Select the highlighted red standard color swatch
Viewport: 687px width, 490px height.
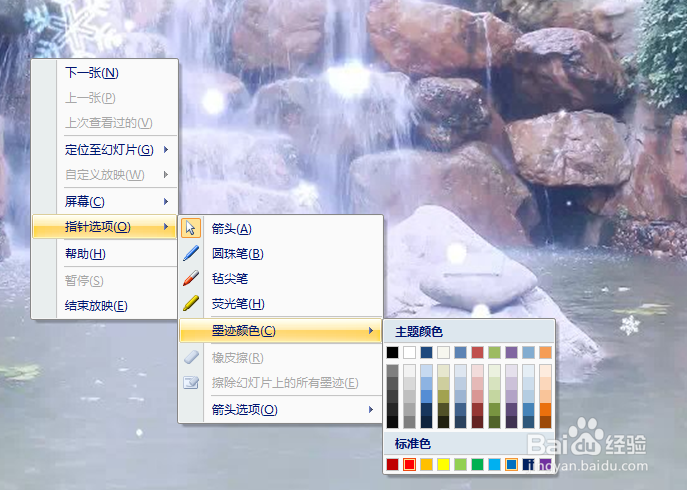pyautogui.click(x=410, y=465)
